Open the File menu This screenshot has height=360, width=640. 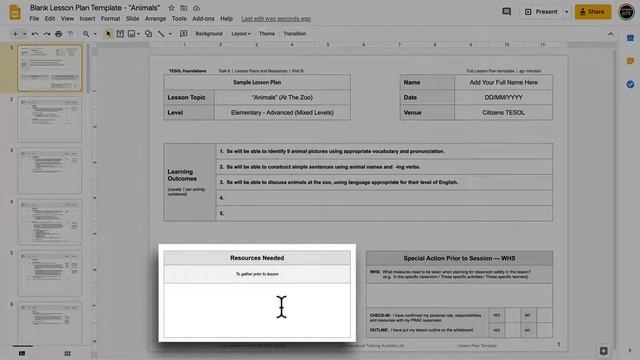[x=34, y=19]
